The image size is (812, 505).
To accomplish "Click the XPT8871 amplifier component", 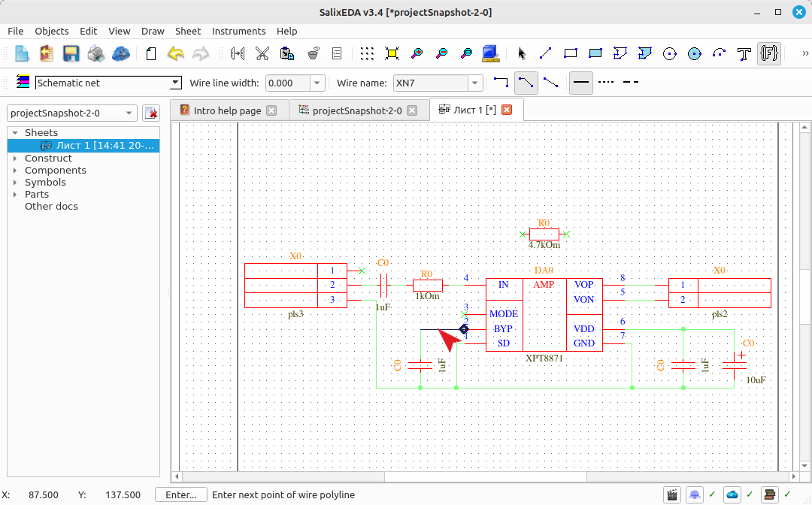I will point(544,315).
